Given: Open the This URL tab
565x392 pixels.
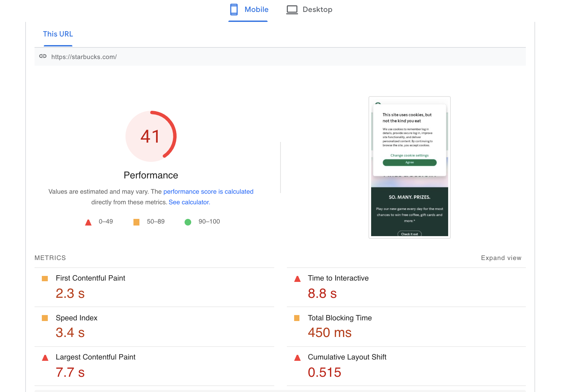Looking at the screenshot, I should (58, 34).
